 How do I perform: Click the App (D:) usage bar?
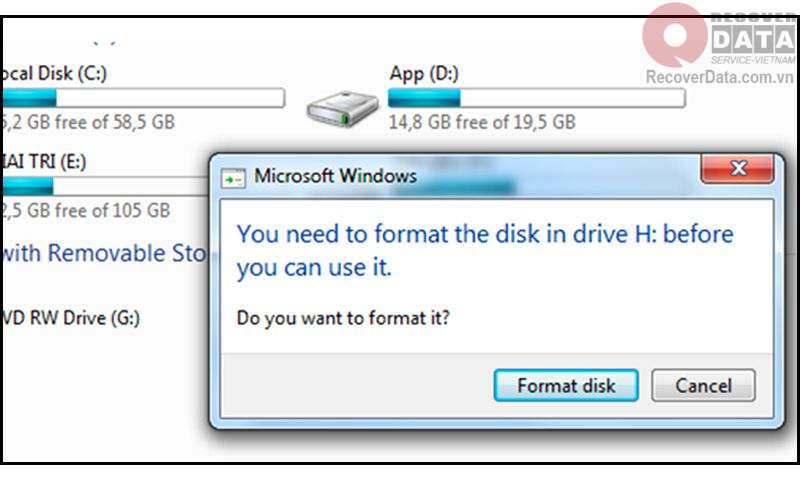(x=537, y=98)
